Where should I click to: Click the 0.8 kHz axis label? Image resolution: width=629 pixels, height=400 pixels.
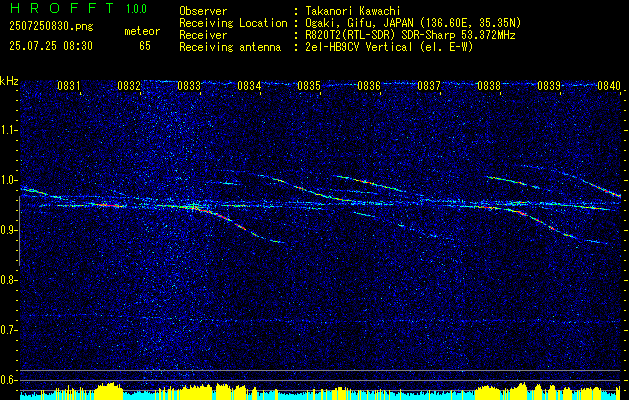point(8,280)
